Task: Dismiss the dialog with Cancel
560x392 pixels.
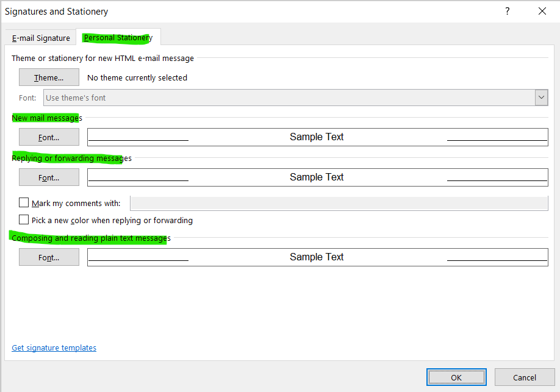Action: 525,377
